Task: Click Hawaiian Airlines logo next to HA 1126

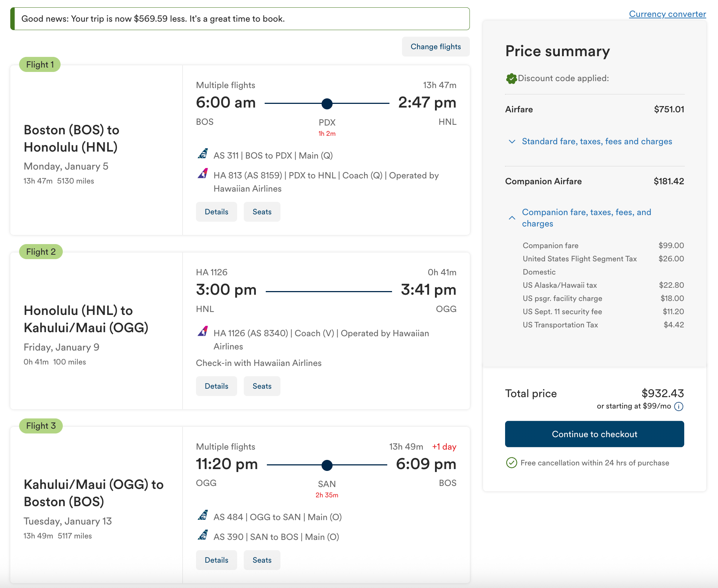Action: [203, 331]
